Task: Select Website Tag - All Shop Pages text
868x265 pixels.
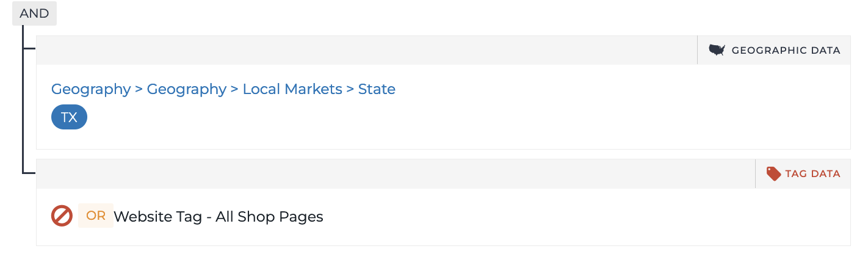Action: click(219, 217)
